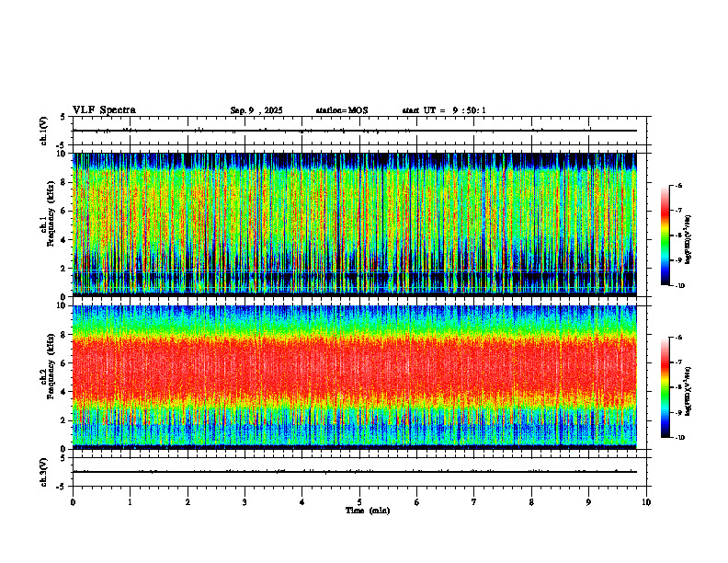Click the "4" frequency tick of ch.2 spectrogram
The image size is (728, 563).
pos(64,392)
